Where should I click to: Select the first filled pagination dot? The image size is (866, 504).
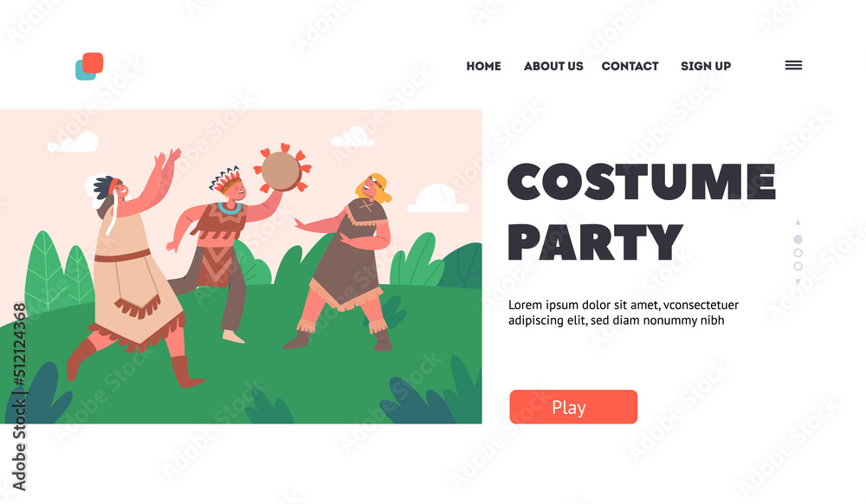pyautogui.click(x=798, y=240)
